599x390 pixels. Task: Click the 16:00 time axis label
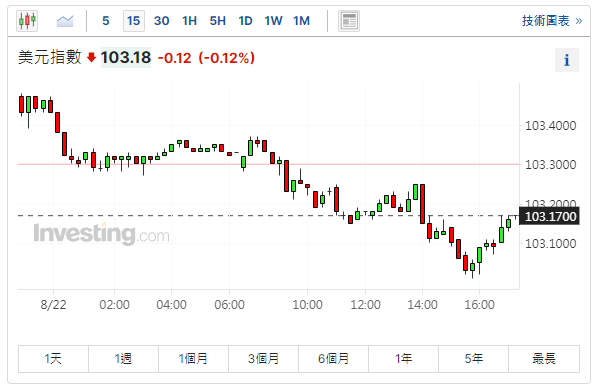pyautogui.click(x=479, y=305)
